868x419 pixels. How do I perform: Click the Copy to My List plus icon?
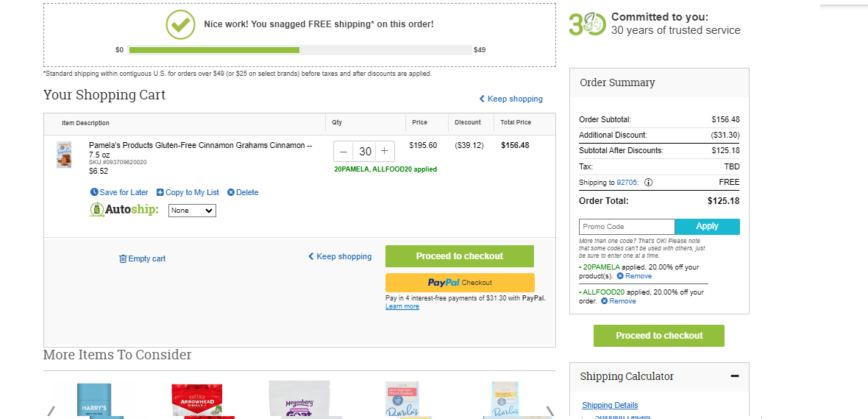coord(160,192)
